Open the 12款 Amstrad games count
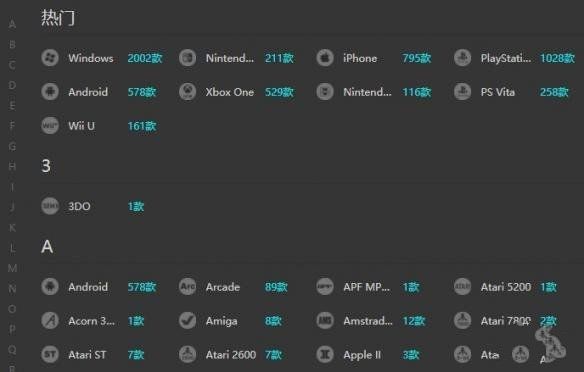Viewport: 584px width, 372px height. [x=413, y=321]
